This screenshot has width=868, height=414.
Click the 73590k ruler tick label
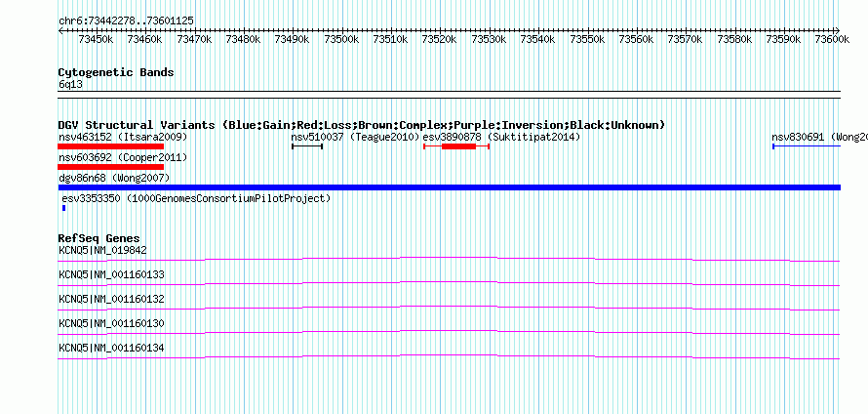coord(783,39)
